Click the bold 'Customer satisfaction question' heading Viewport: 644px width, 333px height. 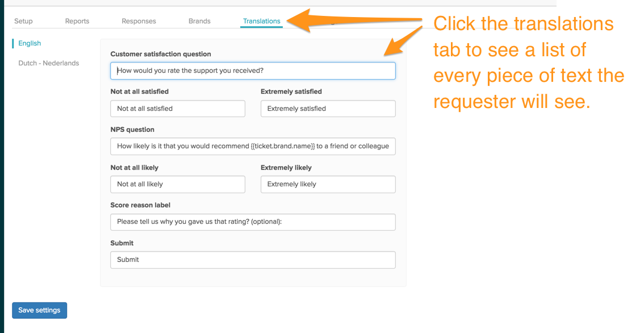(x=161, y=54)
